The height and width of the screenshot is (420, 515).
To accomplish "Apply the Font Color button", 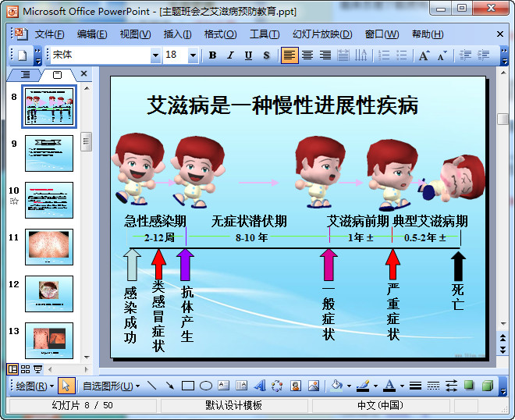I will [390, 386].
